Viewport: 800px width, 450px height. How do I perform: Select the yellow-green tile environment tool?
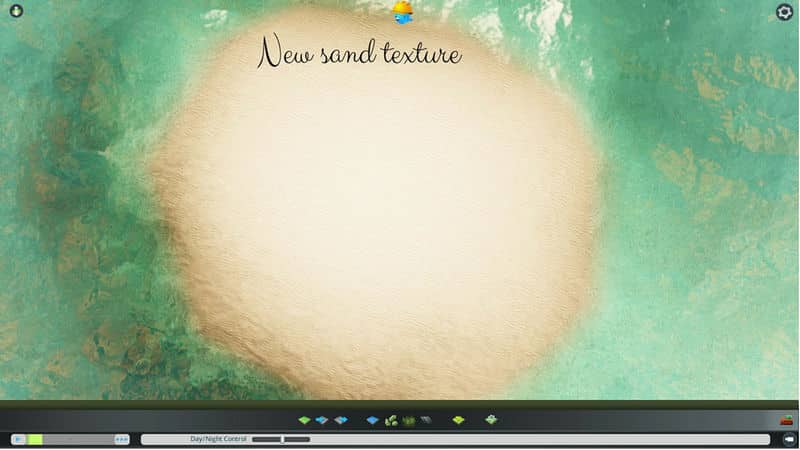458,420
